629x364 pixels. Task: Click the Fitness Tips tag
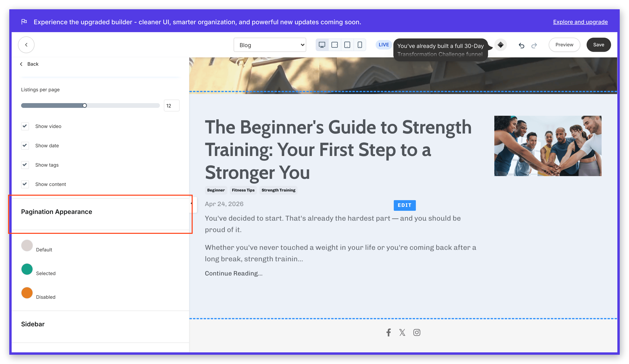[x=243, y=190]
